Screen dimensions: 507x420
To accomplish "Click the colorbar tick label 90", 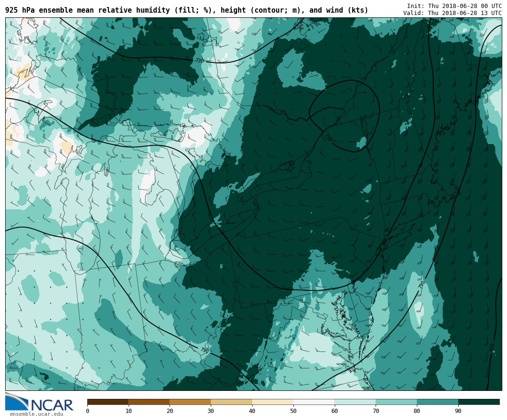I will point(458,411).
